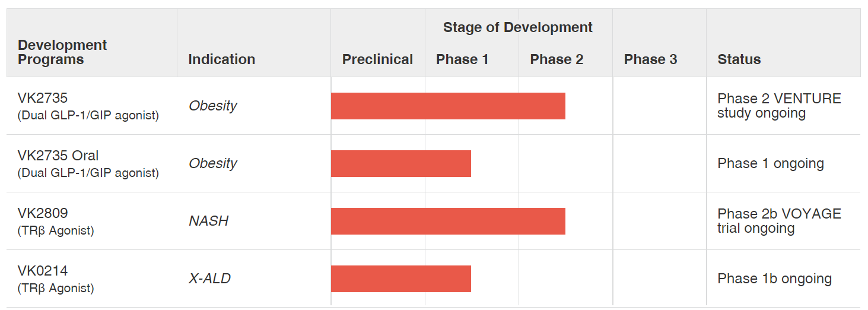Click the Phase 2 column header
Image resolution: width=868 pixels, height=310 pixels.
click(557, 59)
